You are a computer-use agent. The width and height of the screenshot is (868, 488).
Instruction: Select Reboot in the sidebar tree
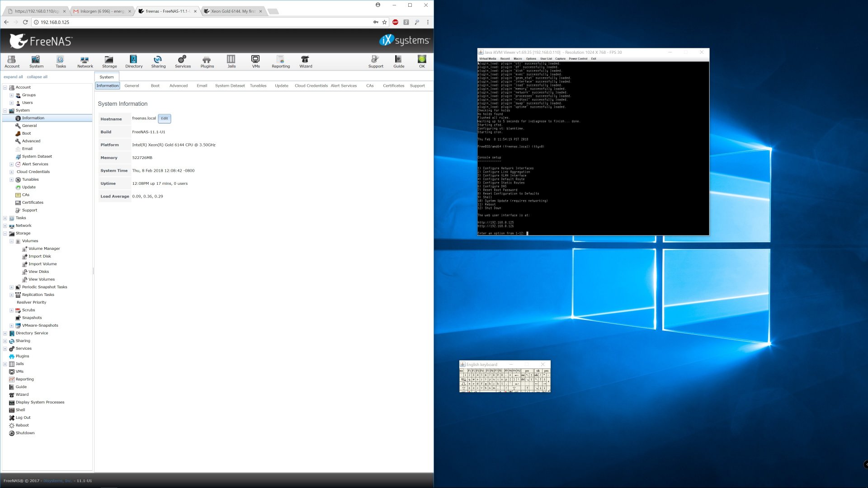click(22, 426)
